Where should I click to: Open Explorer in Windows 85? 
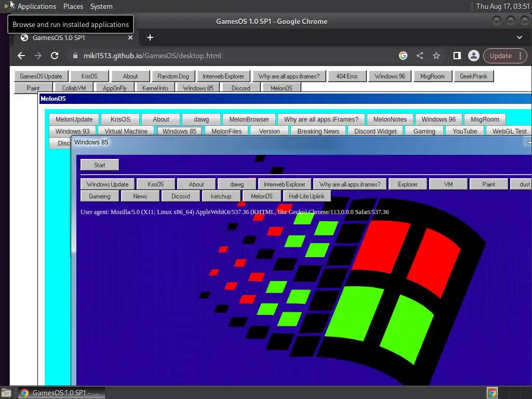click(408, 184)
